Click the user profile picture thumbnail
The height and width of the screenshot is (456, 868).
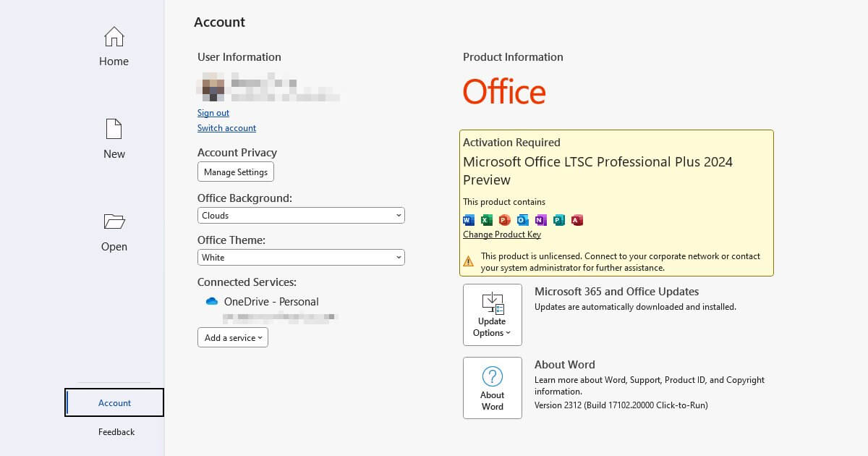(210, 88)
